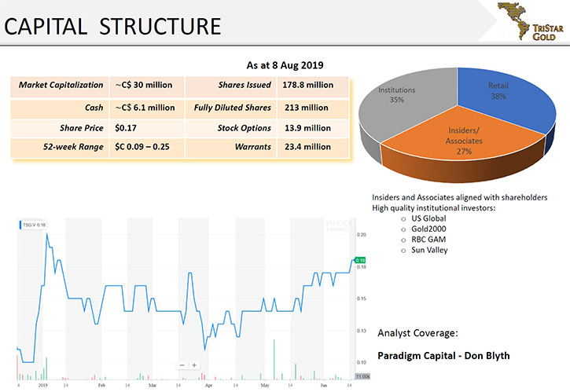The width and height of the screenshot is (570, 392).
Task: Click the 0.15 price axis label
Action: point(361,299)
